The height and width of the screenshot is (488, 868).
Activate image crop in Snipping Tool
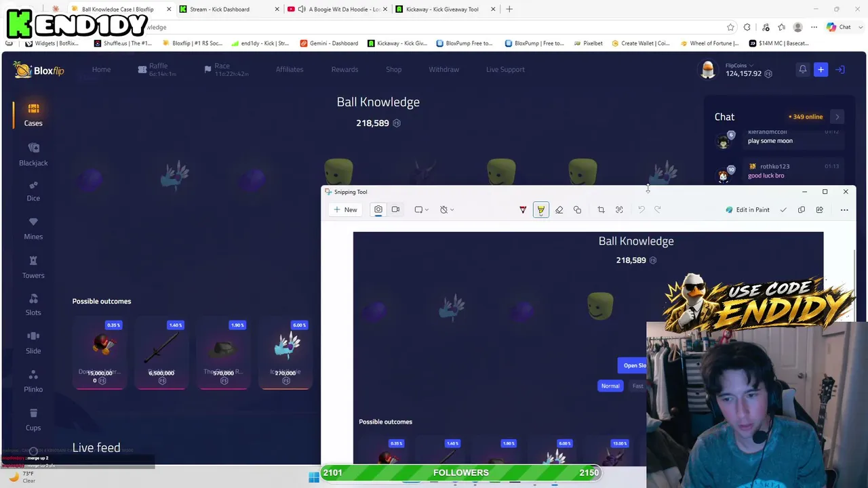coord(601,210)
